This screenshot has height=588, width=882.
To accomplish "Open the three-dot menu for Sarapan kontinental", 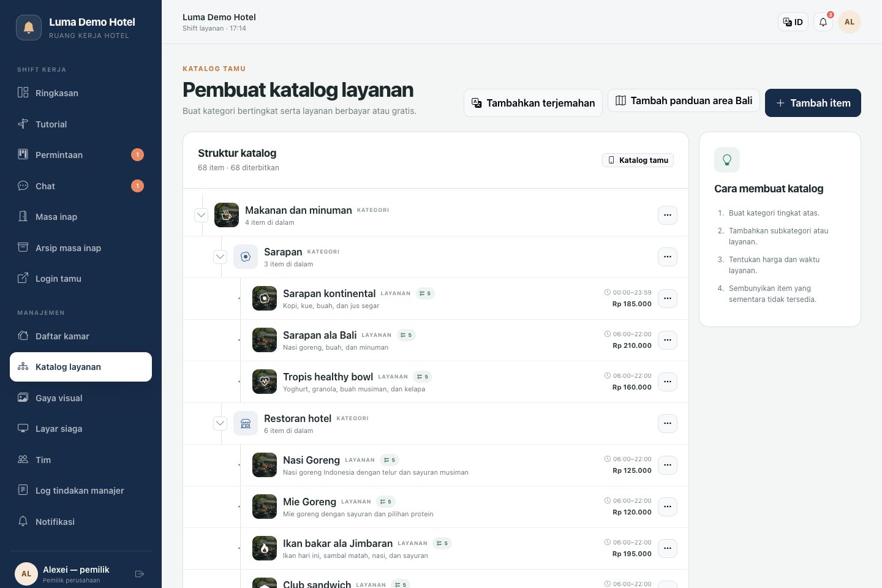I will (668, 298).
